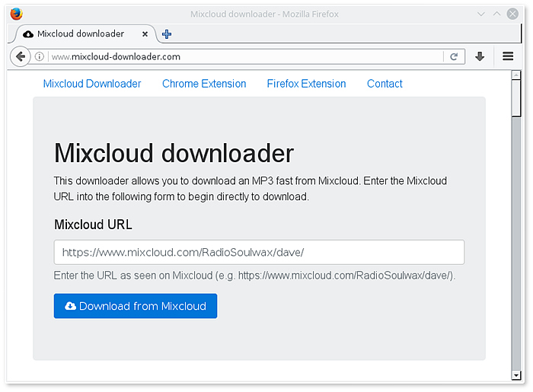533x392 pixels.
Task: Go back with the back arrow button
Action: point(21,56)
